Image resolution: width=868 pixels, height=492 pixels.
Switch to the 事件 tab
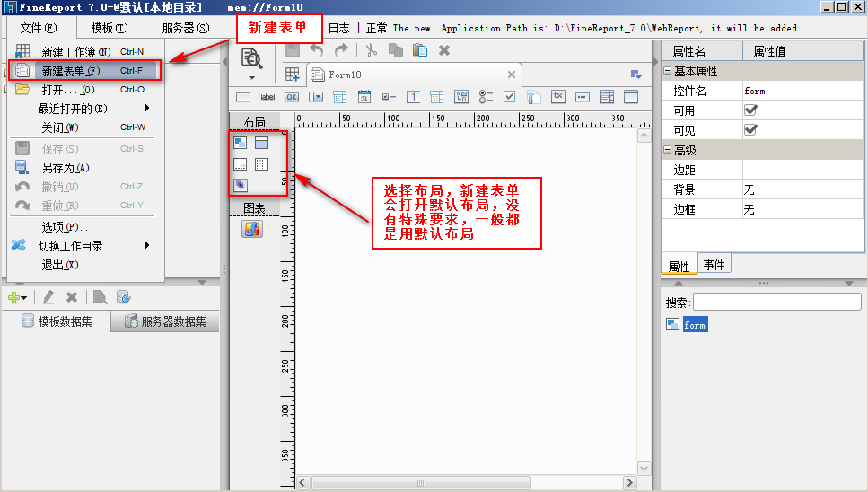[x=715, y=265]
